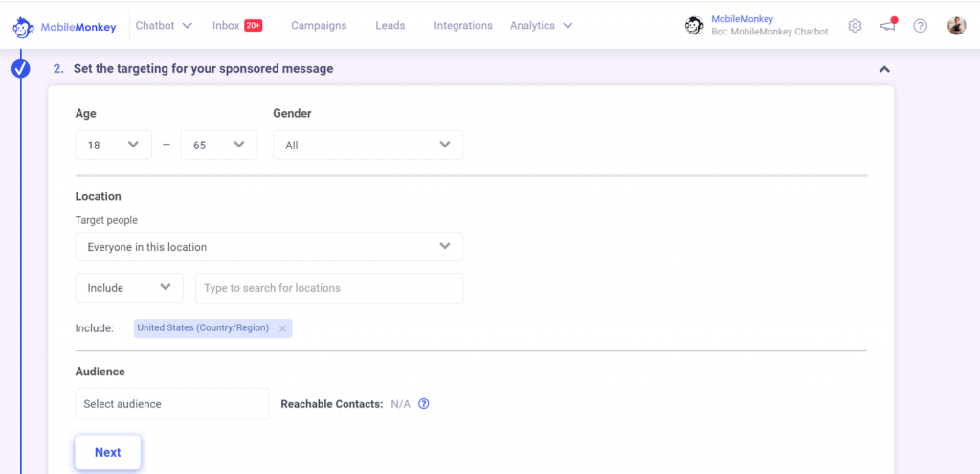Open the announcements megaphone icon
This screenshot has width=980, height=474.
889,25
